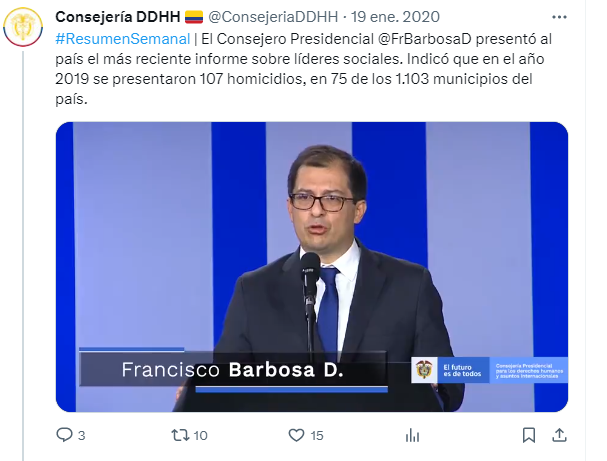This screenshot has width=607, height=461.
Task: Click the Colombian flag emoji beside name
Action: tap(194, 17)
